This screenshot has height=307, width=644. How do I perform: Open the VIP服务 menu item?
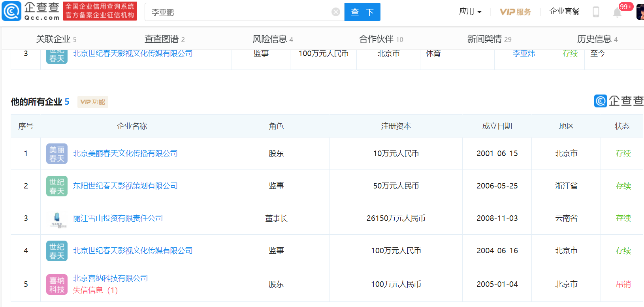(x=515, y=12)
